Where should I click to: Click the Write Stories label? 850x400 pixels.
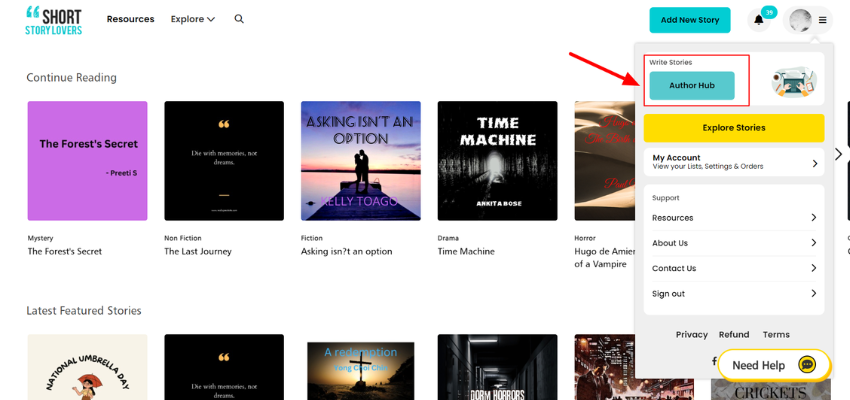[x=671, y=62]
